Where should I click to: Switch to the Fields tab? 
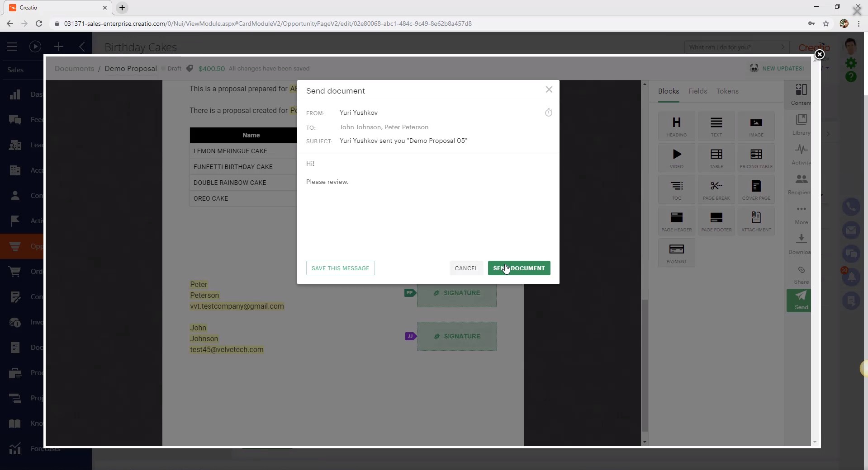pos(697,91)
